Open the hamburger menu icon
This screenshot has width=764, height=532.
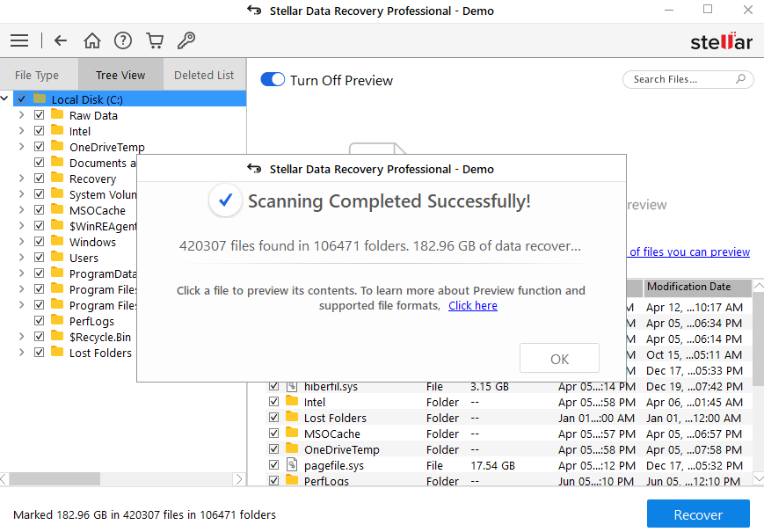[x=19, y=40]
